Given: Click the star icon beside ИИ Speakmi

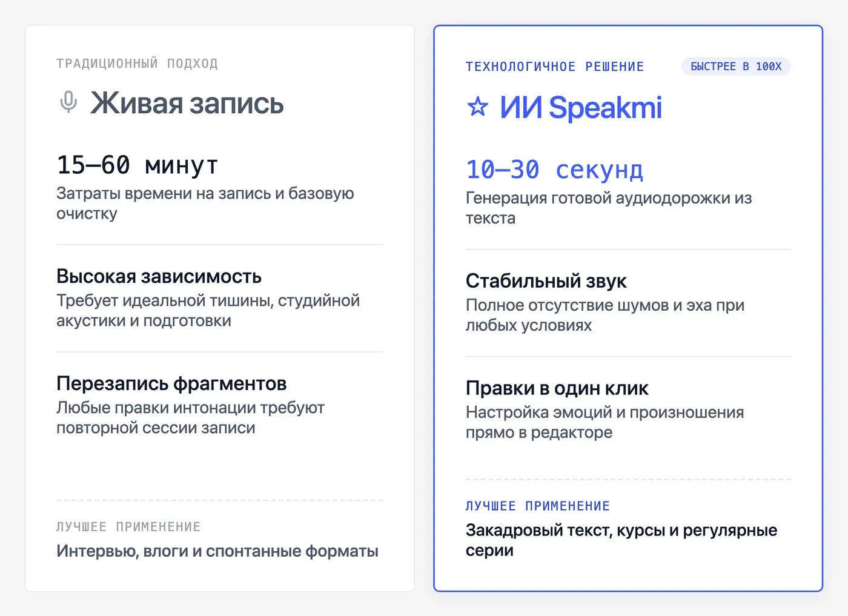Looking at the screenshot, I should 478,107.
